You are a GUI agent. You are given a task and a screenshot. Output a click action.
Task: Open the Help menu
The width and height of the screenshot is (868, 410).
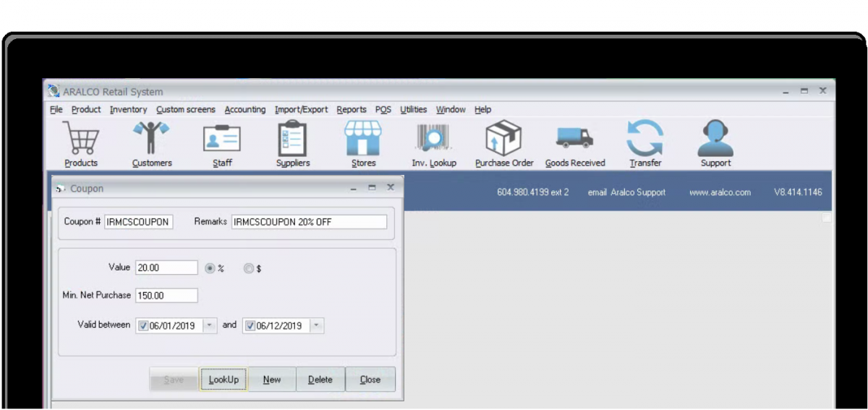483,109
